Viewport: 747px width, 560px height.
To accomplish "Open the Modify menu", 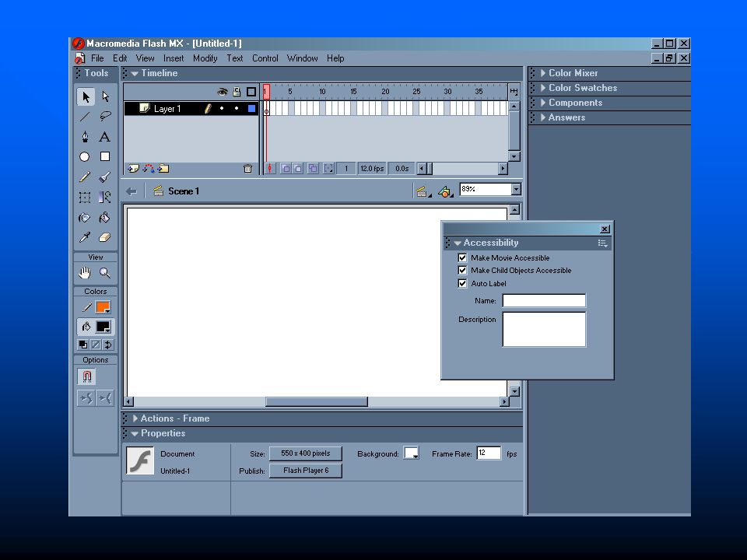I will tap(205, 58).
